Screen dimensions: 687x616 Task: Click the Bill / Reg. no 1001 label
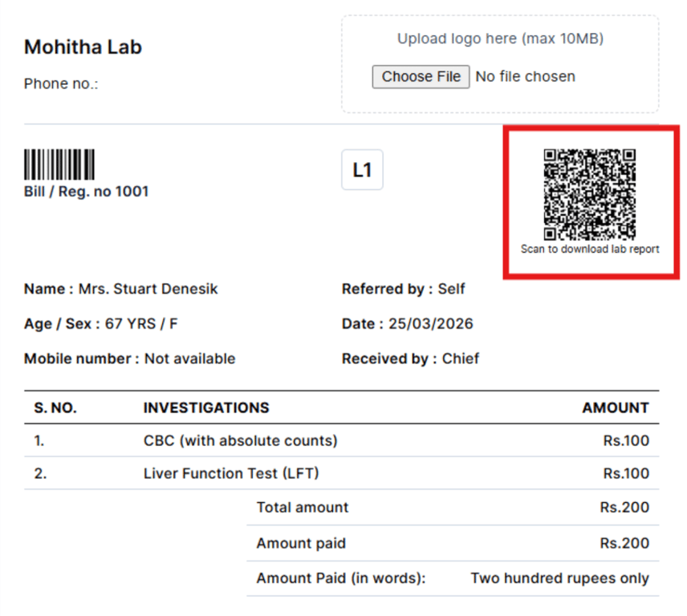click(86, 191)
